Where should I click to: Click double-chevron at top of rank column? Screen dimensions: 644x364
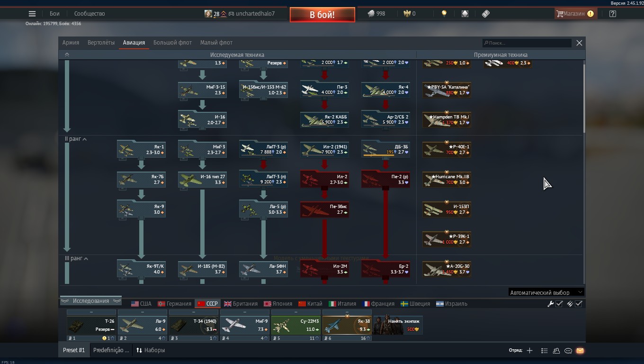click(x=67, y=55)
